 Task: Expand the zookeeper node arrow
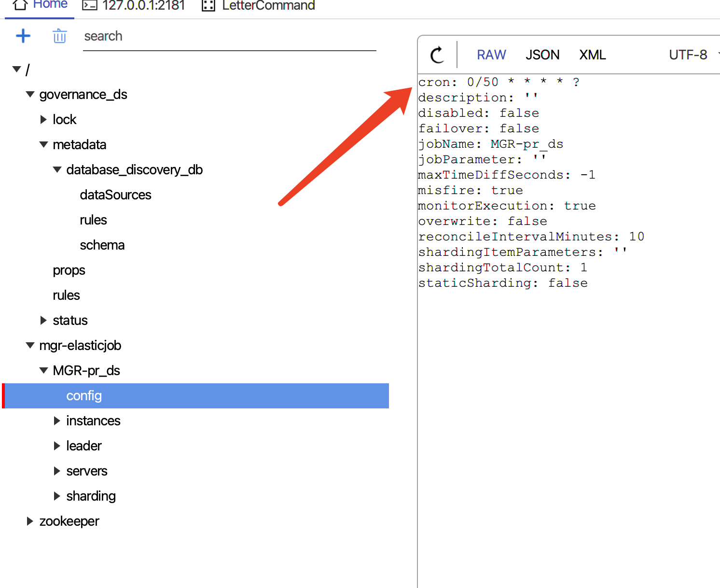[30, 521]
